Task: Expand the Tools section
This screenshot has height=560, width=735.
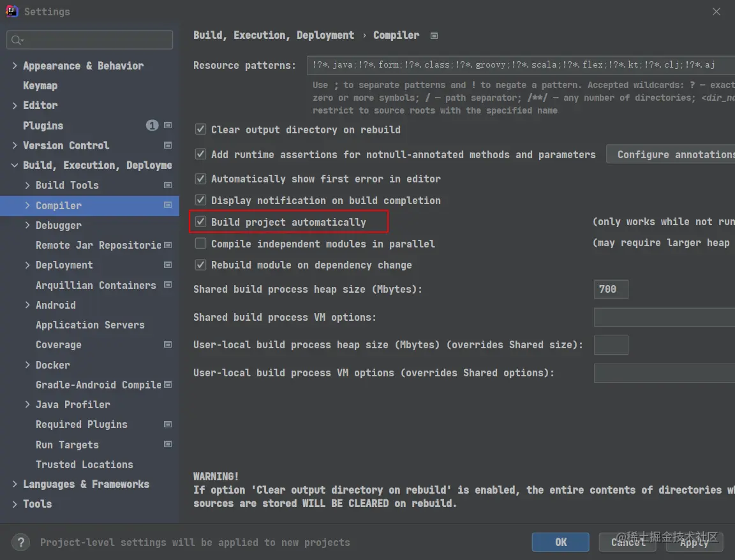Action: (x=15, y=505)
